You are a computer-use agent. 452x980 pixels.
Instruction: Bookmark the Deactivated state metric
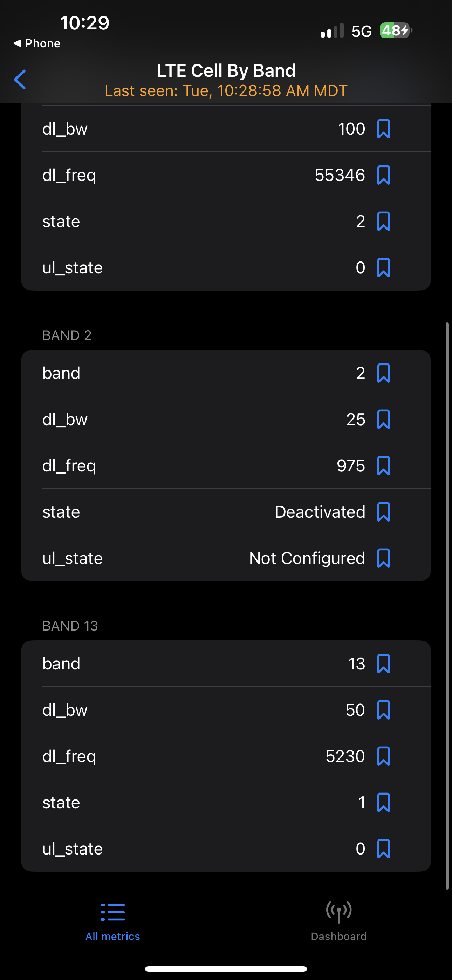[383, 512]
